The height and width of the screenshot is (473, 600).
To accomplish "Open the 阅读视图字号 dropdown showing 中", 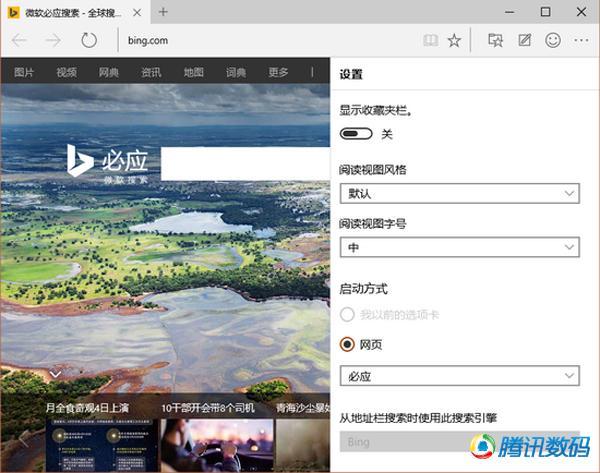I will pyautogui.click(x=459, y=247).
